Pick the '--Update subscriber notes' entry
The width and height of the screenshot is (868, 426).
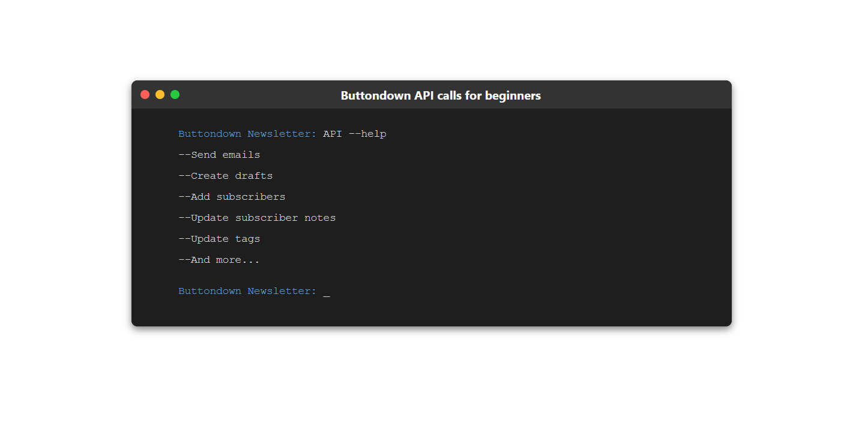pos(257,218)
